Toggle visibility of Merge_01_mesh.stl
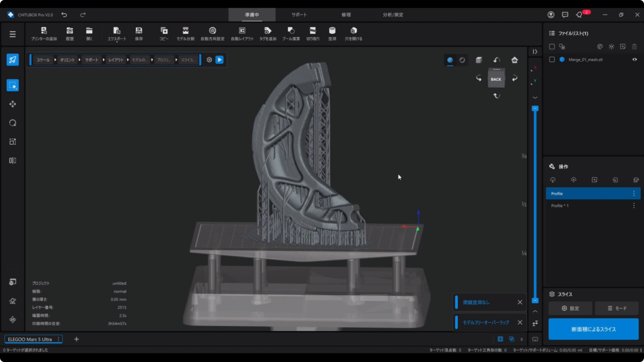The image size is (644, 362). point(634,59)
